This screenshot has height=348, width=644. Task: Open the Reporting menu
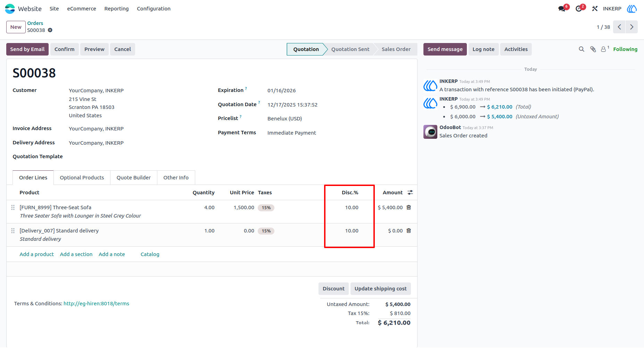tap(116, 9)
